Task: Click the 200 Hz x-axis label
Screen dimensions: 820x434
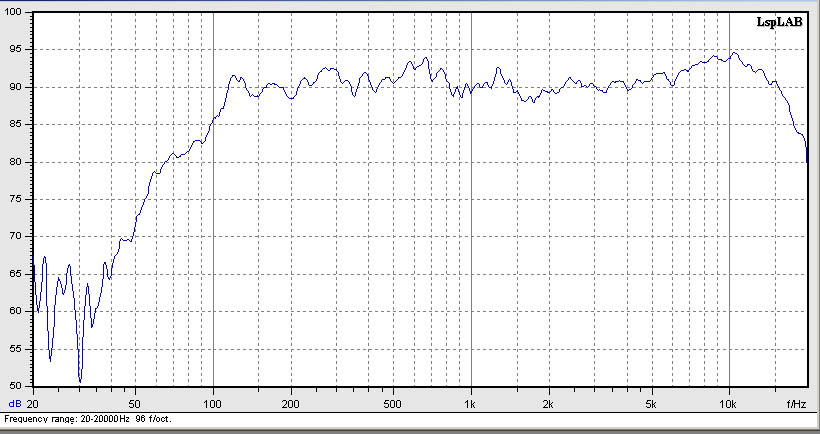Action: click(290, 404)
